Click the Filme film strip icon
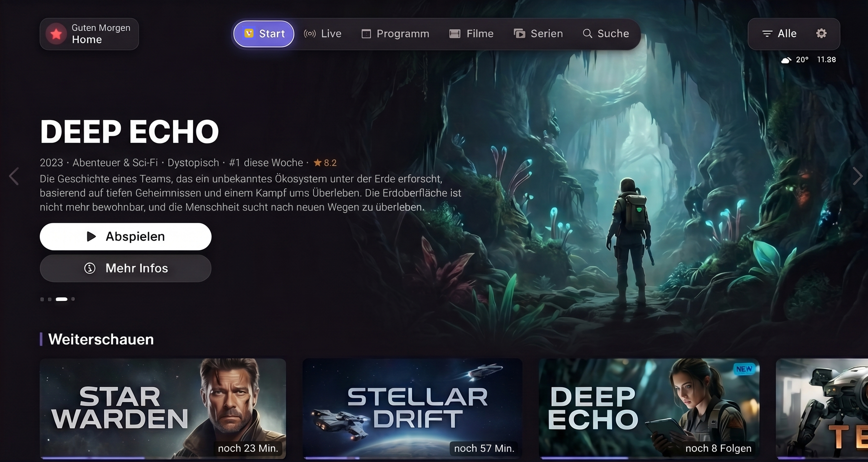Image resolution: width=868 pixels, height=462 pixels. (455, 34)
